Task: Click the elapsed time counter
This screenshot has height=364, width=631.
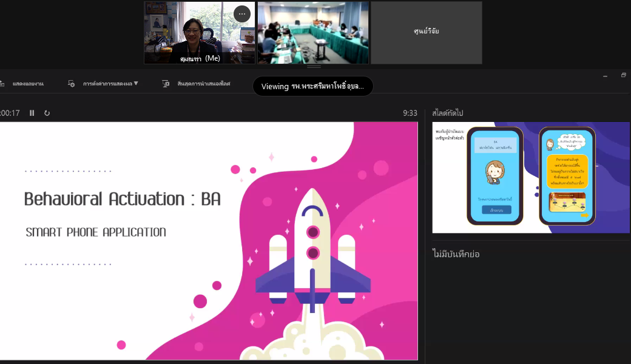Action: coord(10,113)
